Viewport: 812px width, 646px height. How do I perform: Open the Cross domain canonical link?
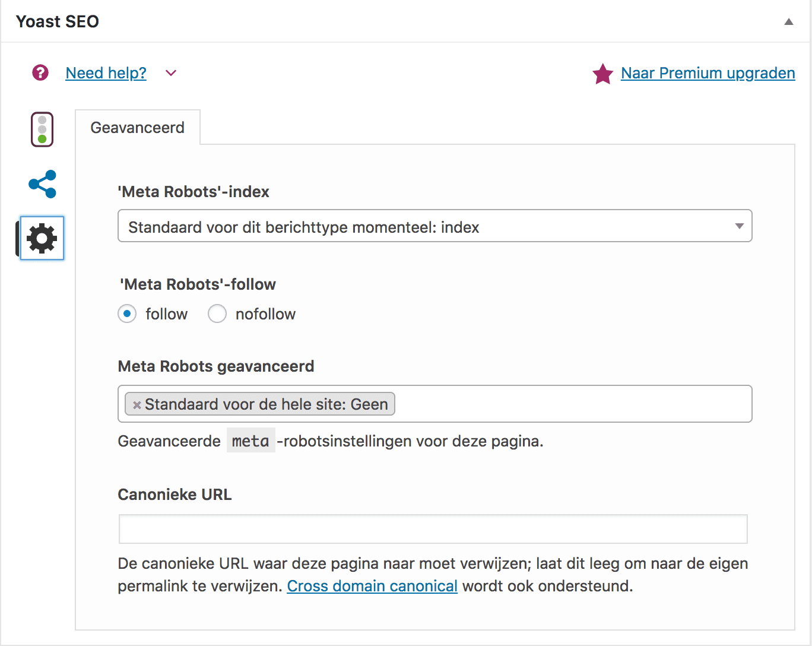click(x=372, y=586)
